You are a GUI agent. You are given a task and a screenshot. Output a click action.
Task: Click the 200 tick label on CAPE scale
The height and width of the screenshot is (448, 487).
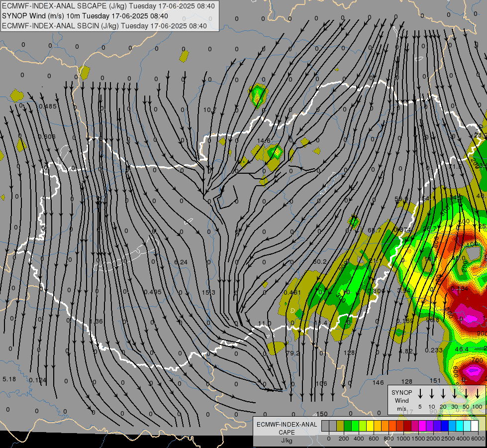pyautogui.click(x=344, y=439)
